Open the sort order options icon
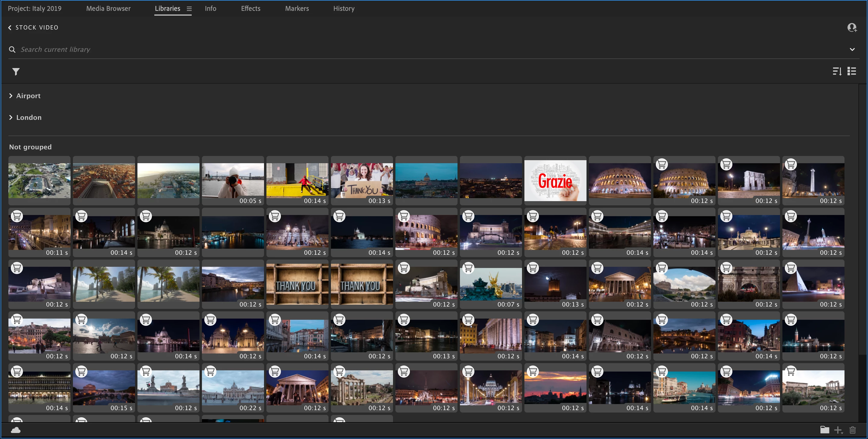868x439 pixels. point(837,71)
